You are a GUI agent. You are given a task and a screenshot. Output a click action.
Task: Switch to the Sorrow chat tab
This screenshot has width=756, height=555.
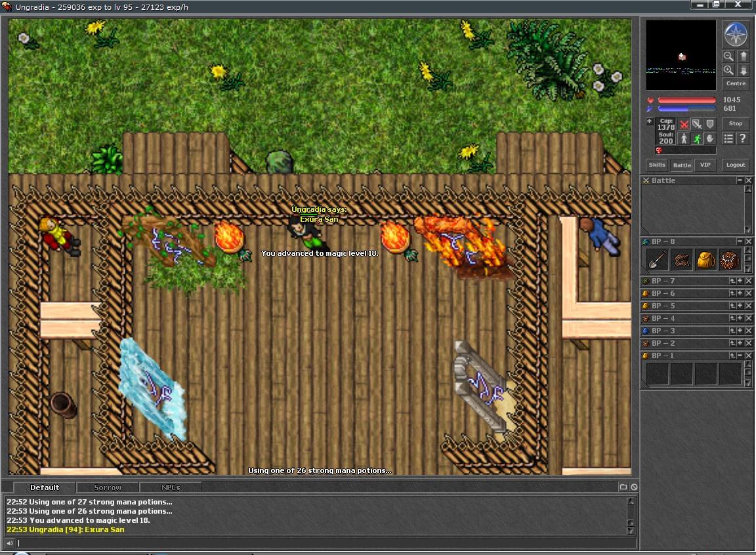pyautogui.click(x=108, y=487)
